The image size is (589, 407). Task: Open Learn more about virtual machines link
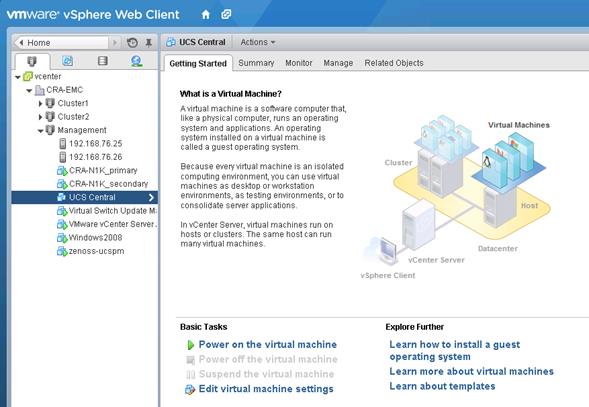coord(471,371)
